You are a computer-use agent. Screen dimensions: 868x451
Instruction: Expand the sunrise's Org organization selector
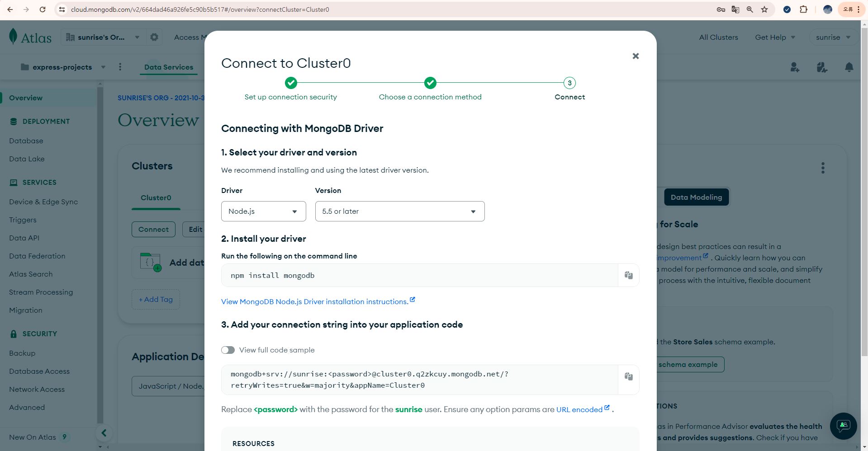tap(103, 37)
